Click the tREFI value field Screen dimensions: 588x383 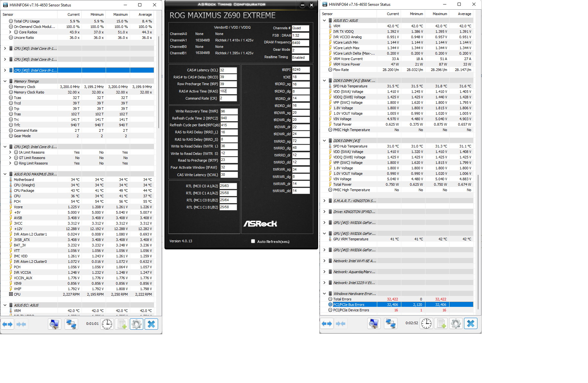301,70
